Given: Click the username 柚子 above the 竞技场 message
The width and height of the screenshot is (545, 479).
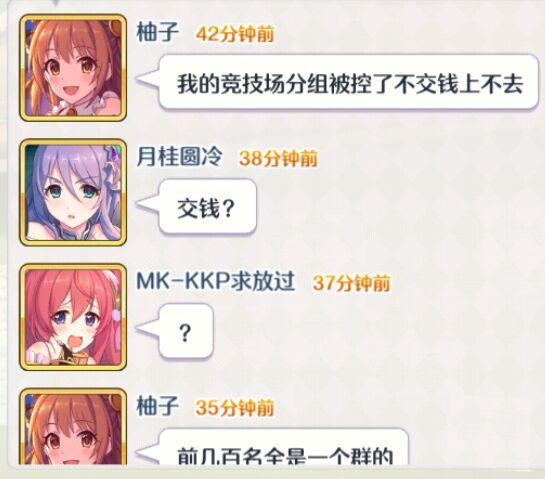Looking at the screenshot, I should pyautogui.click(x=157, y=32).
